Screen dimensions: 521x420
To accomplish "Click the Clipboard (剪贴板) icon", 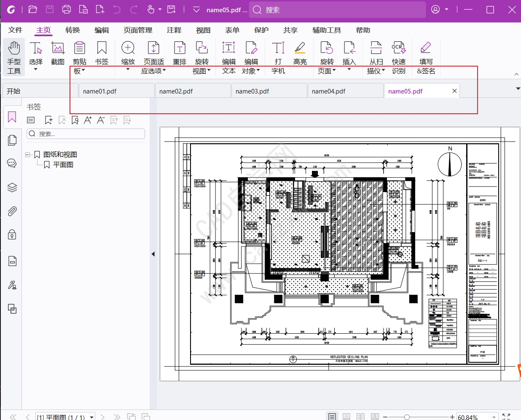I will coord(80,48).
